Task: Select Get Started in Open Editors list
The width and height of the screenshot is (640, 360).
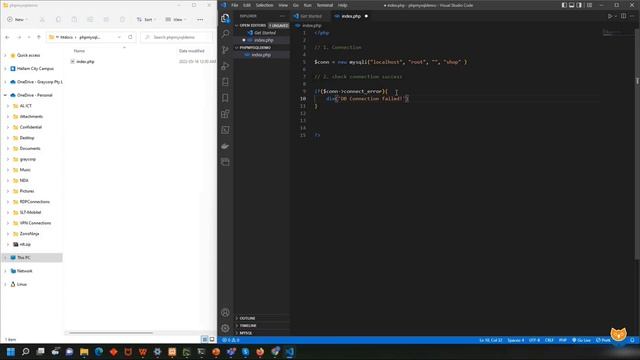Action: (x=262, y=33)
